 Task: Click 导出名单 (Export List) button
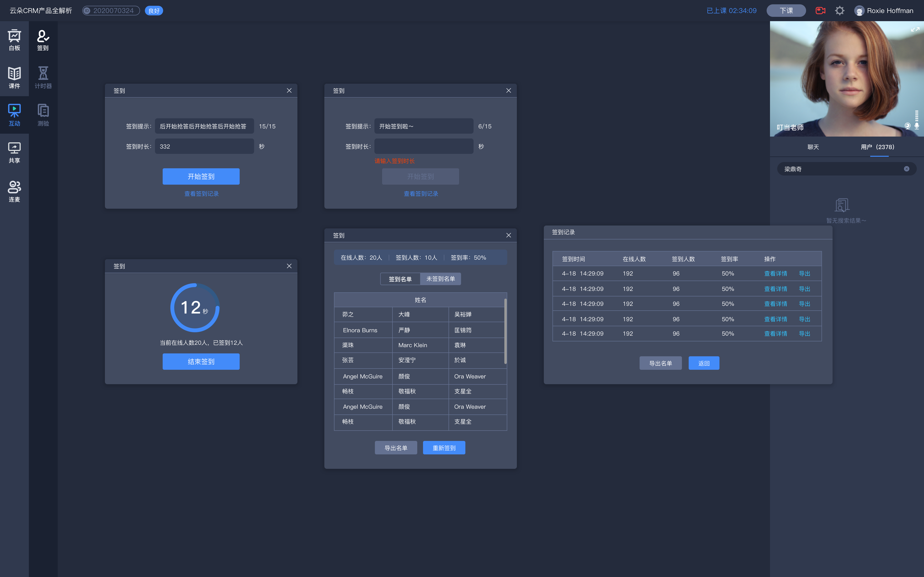[395, 447]
